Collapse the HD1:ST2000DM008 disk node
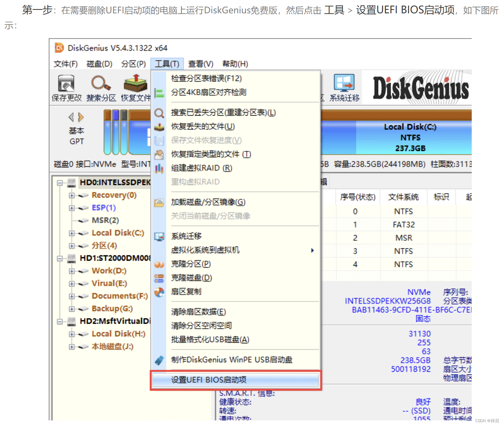Viewport: 504px width, 426px height. (x=60, y=259)
